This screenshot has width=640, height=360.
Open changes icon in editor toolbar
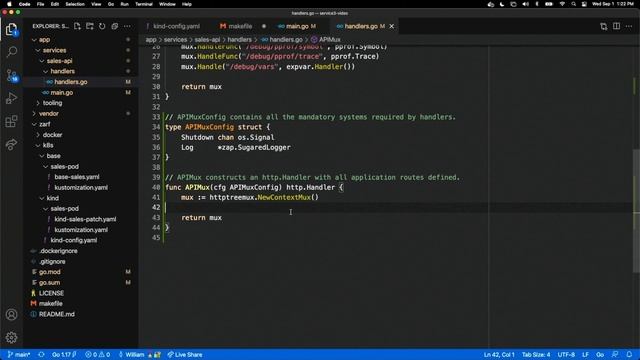tap(604, 26)
